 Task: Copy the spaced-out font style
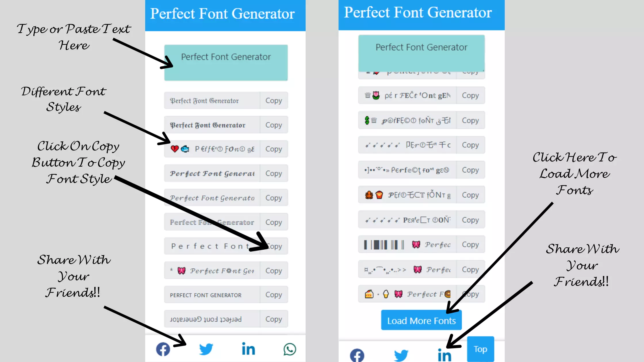coord(274,246)
